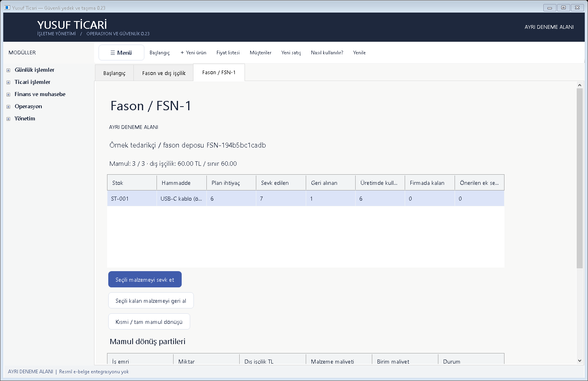The width and height of the screenshot is (588, 381).
Task: Open the Nasıl kullanılır? help item
Action: tap(327, 53)
